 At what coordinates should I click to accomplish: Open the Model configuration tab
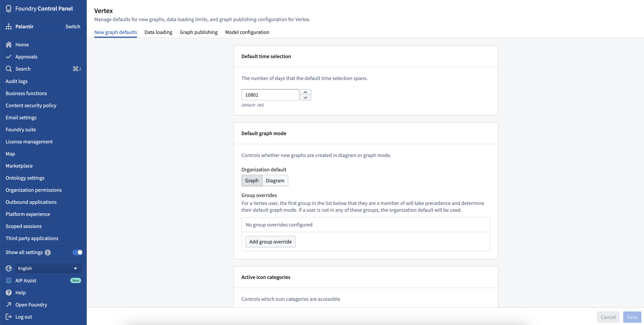tap(247, 32)
